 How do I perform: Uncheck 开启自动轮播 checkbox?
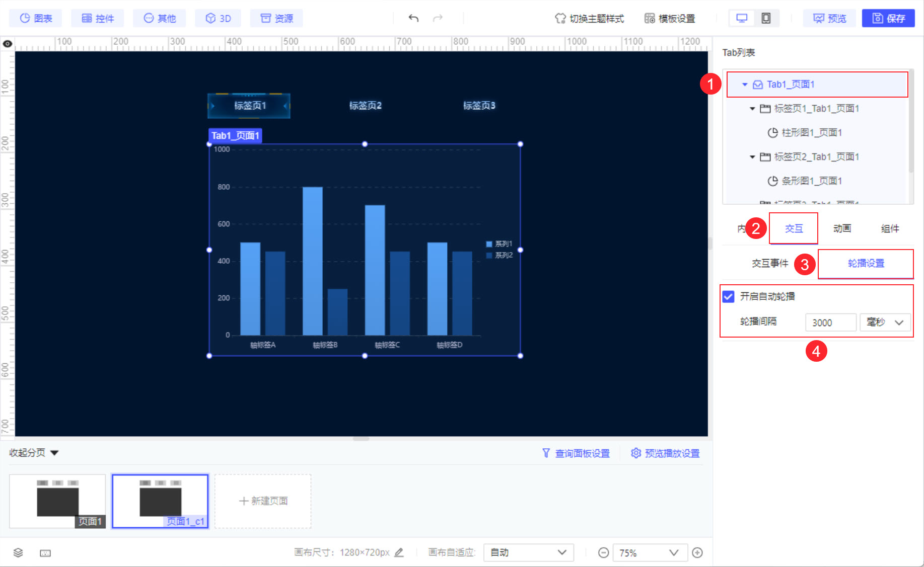(728, 296)
